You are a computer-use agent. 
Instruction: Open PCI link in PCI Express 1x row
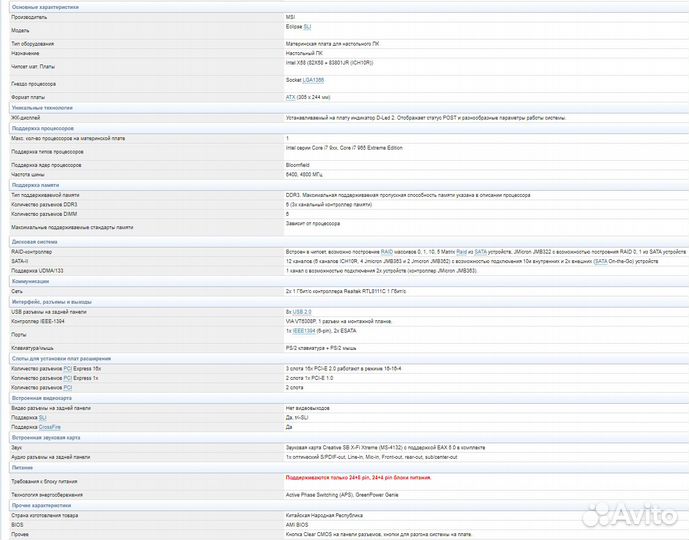click(x=68, y=378)
